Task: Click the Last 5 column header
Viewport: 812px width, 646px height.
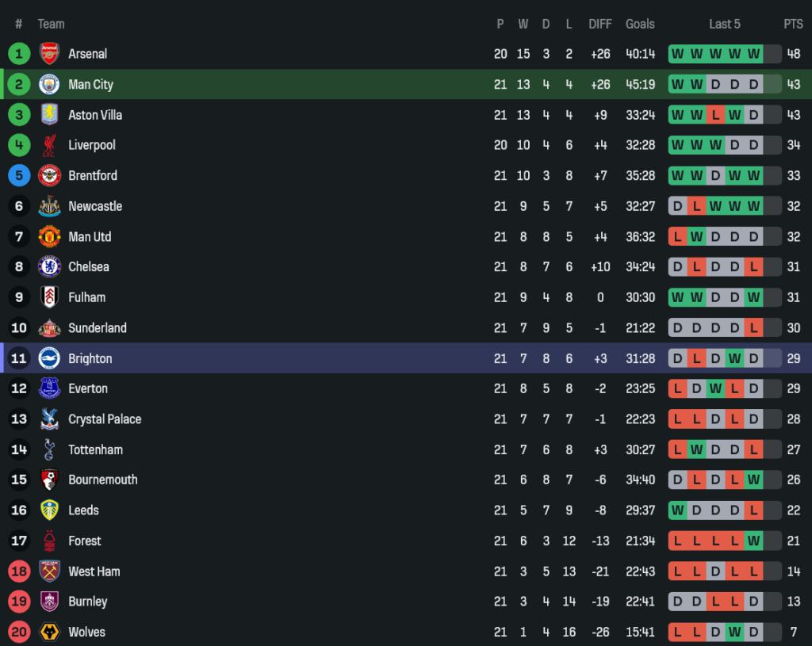Action: tap(724, 24)
